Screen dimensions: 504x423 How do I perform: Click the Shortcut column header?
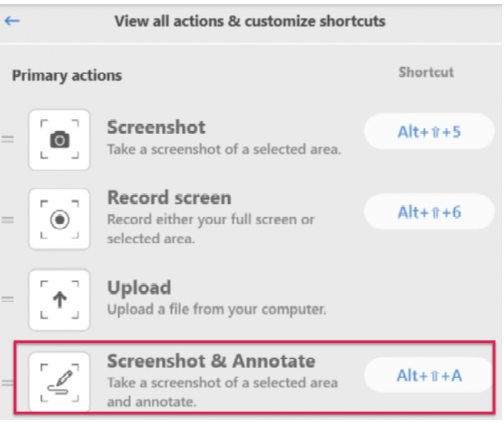tap(426, 72)
